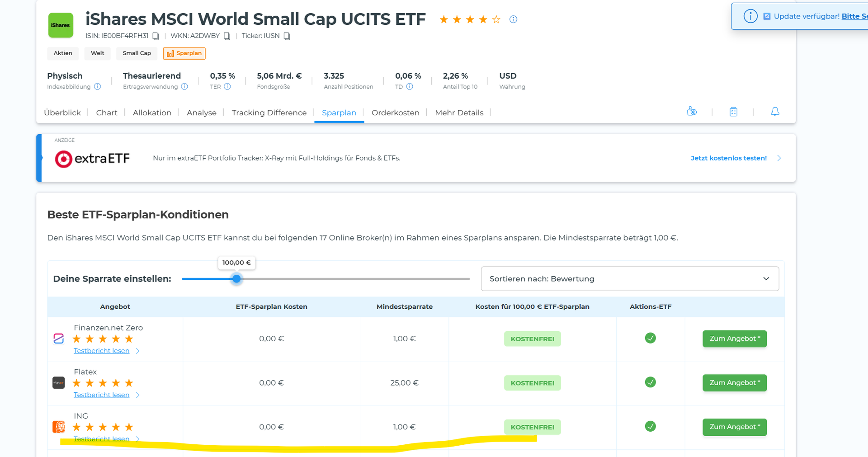The height and width of the screenshot is (457, 868).
Task: Click the 5,06 Mrd. € Fondsgröße value
Action: point(279,76)
